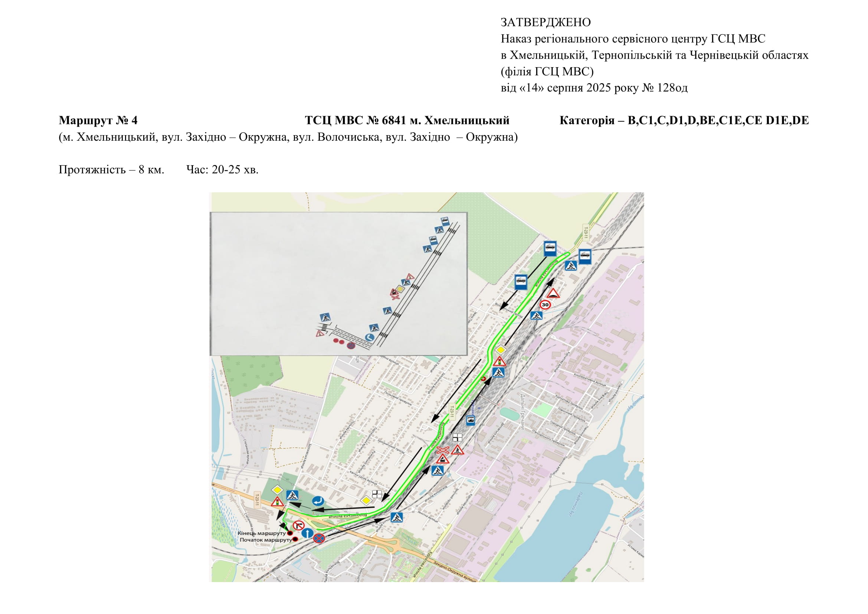Viewport: 868px width, 614px height.
Task: Click the Маршрут № 4 heading
Action: point(98,121)
